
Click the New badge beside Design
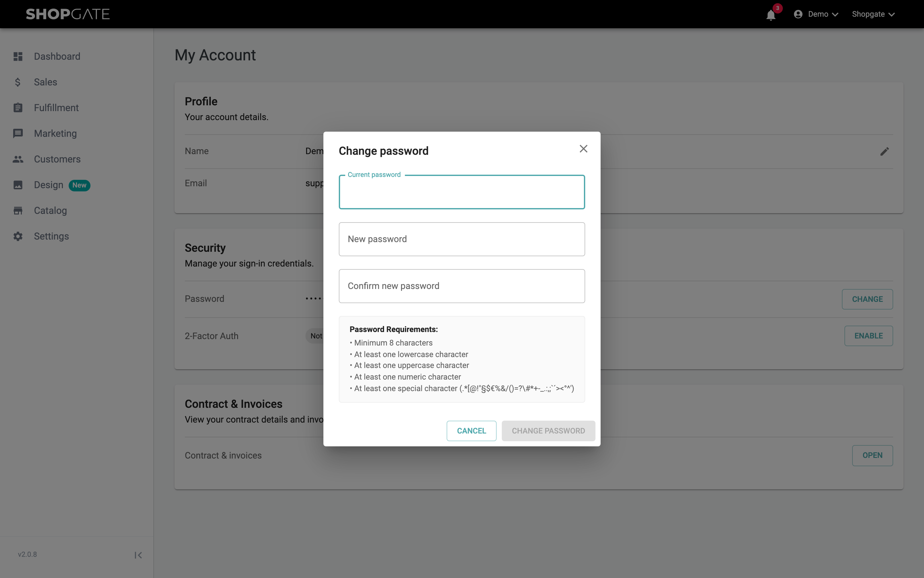[80, 185]
